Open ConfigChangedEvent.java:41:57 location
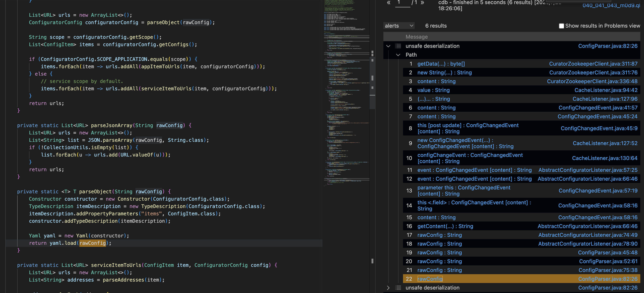The width and height of the screenshot is (644, 293). pos(598,108)
